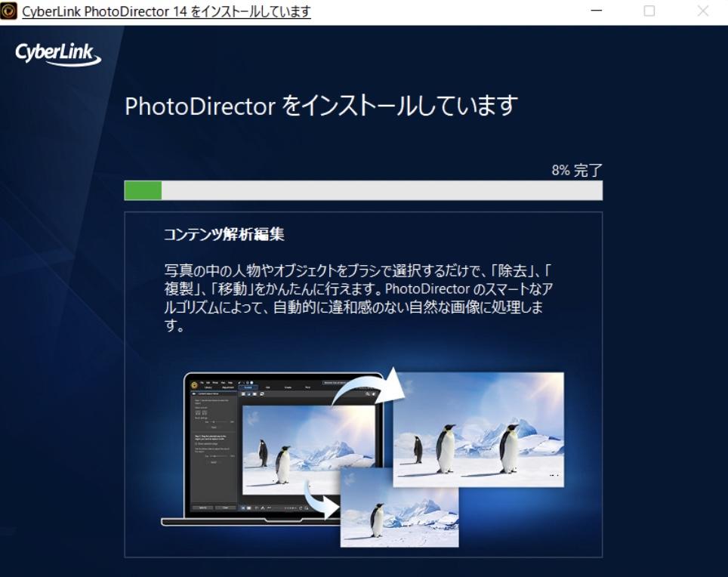Click the "PhotoDirector をインストールしています" heading
Viewport: 728px width, 577px height.
click(x=321, y=106)
